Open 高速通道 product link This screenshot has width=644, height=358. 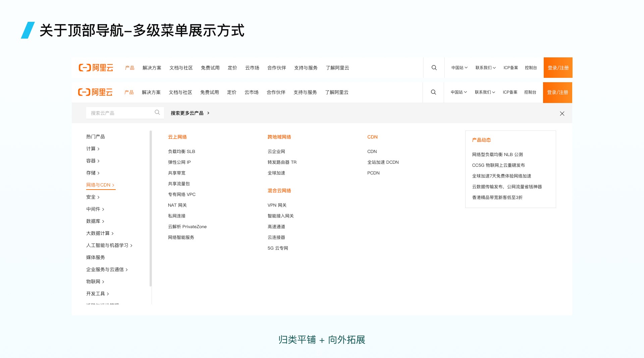point(276,226)
